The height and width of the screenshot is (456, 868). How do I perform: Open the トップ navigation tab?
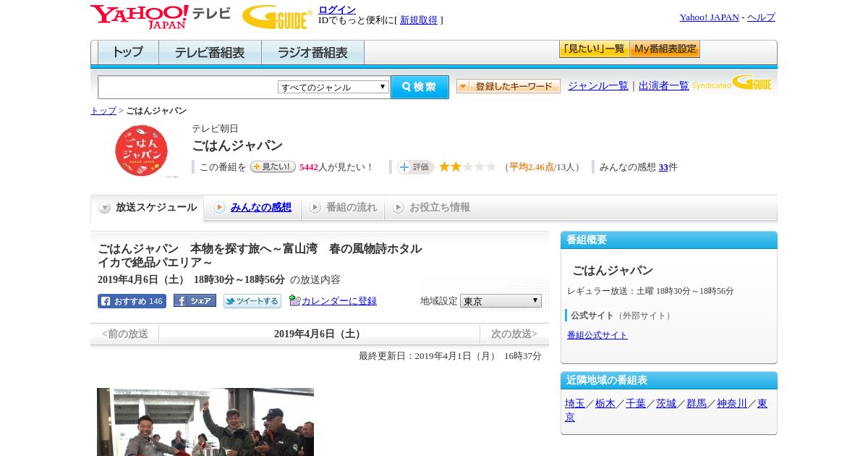[128, 53]
